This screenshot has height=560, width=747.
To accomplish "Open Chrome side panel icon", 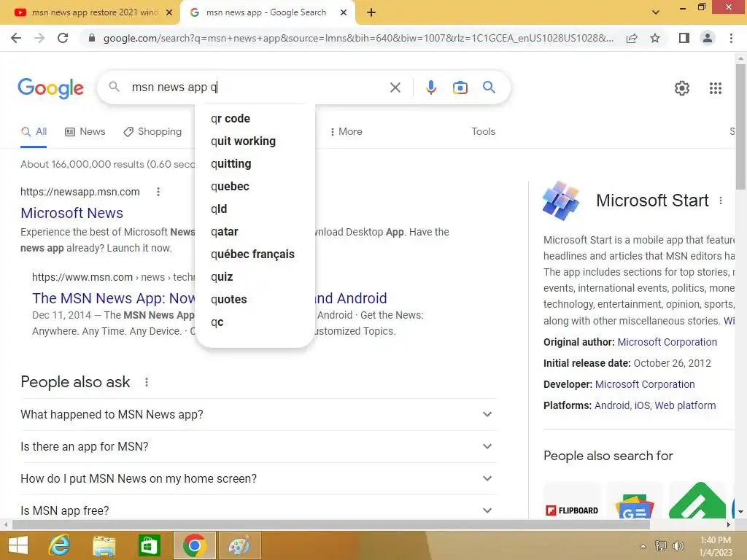I will (x=684, y=38).
